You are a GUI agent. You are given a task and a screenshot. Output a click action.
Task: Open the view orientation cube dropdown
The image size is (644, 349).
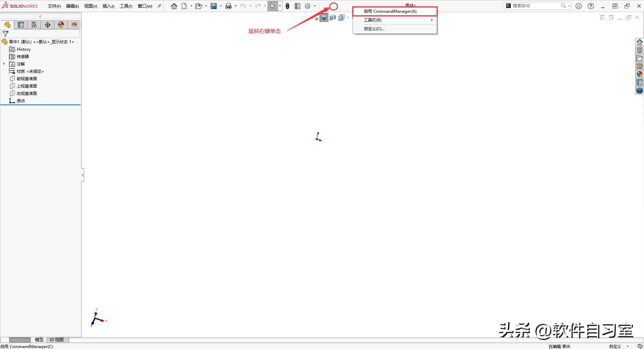347,18
